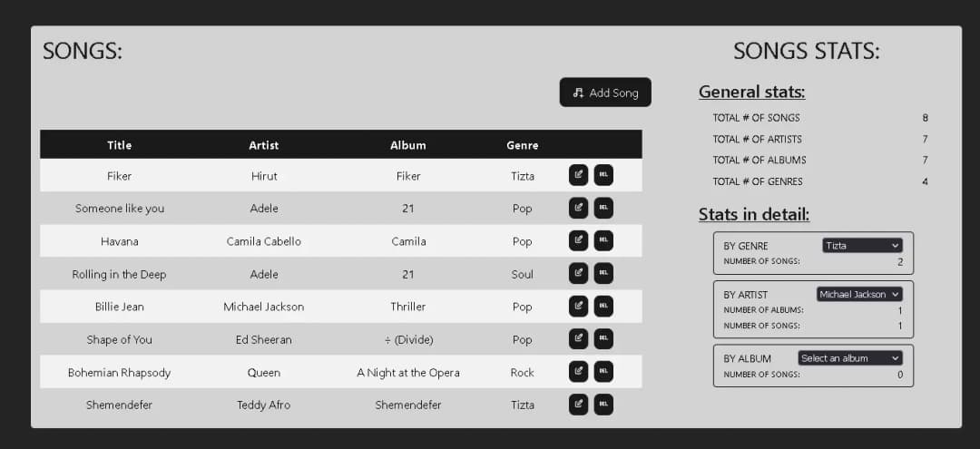The width and height of the screenshot is (980, 449).
Task: Edit the Someone like you song
Action: coord(578,208)
